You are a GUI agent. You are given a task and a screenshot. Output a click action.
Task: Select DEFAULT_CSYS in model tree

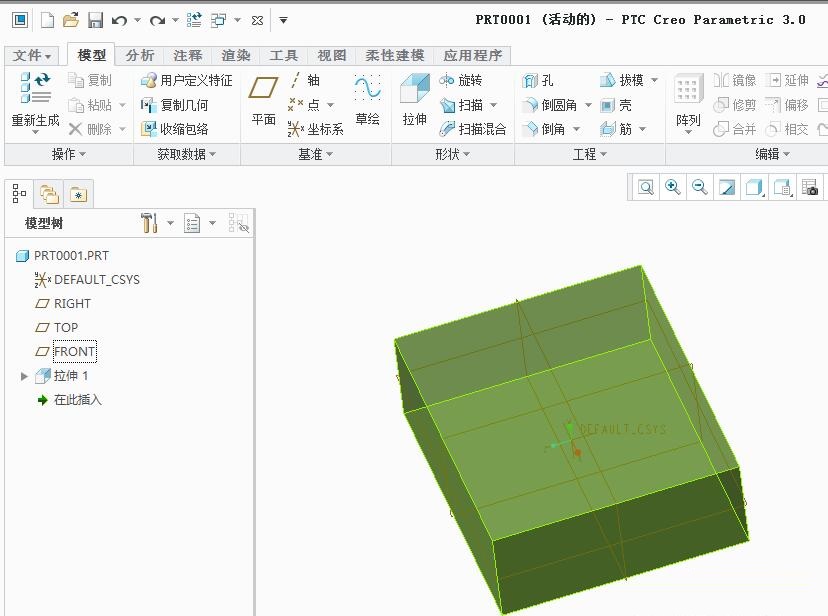point(87,280)
